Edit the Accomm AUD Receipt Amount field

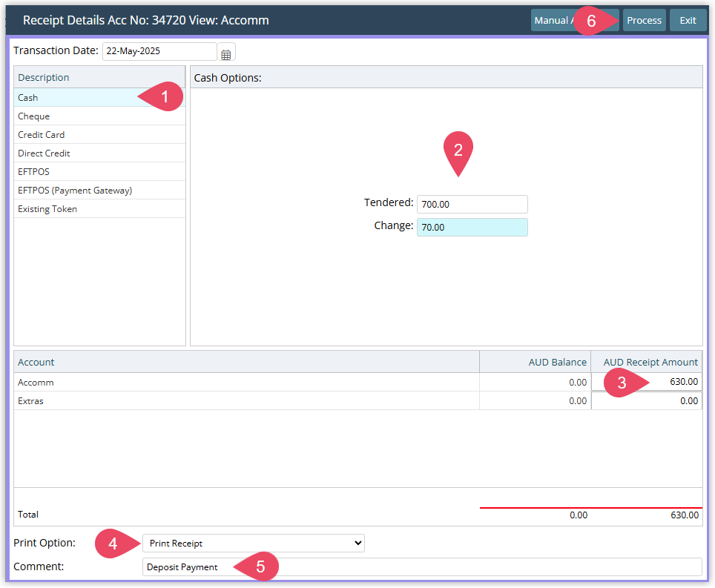[647, 382]
